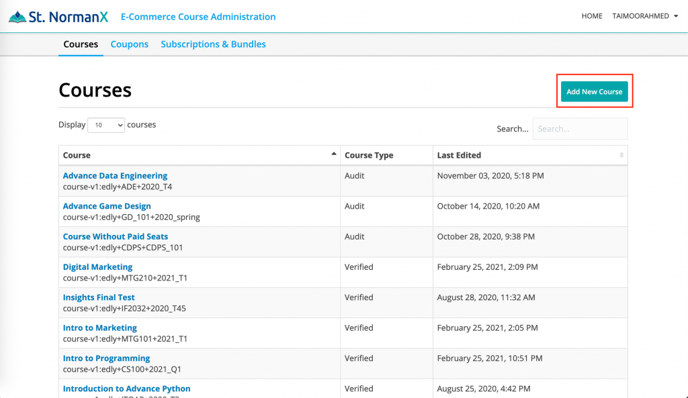Screen dimensions: 688x398
Task: Click date August 25, 2020, 4:42 PM
Action: 484,388
